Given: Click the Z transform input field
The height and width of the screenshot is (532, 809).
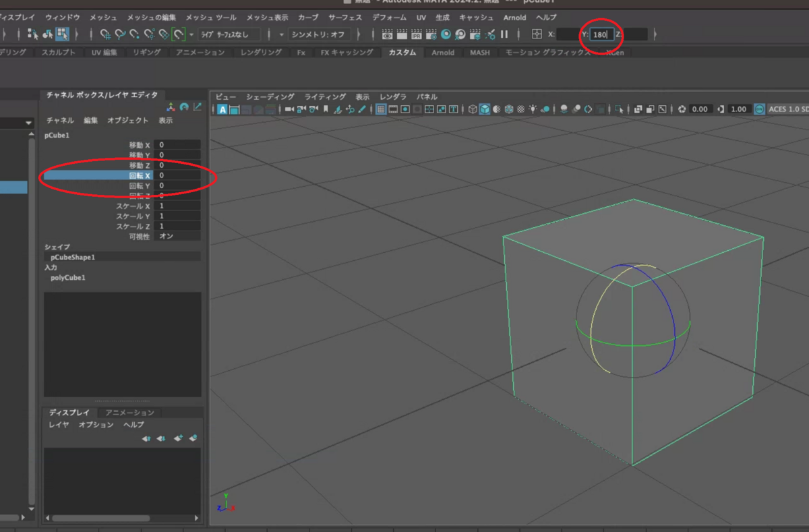Looking at the screenshot, I should pyautogui.click(x=635, y=34).
